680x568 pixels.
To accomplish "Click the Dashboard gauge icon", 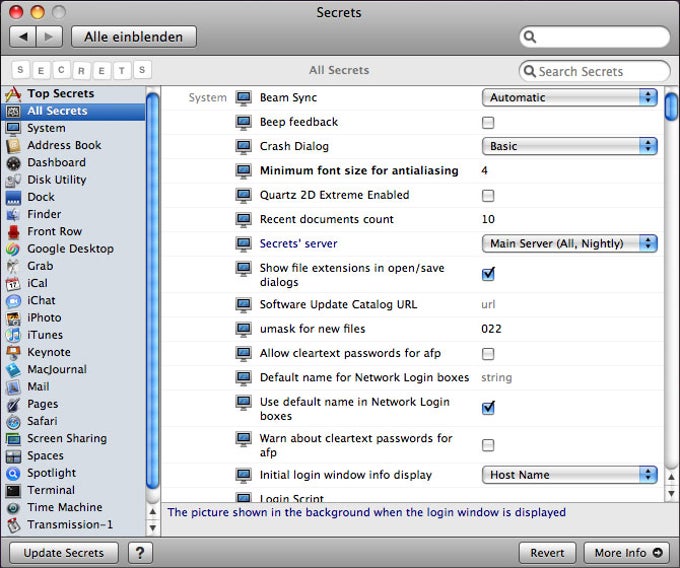I will 13,163.
